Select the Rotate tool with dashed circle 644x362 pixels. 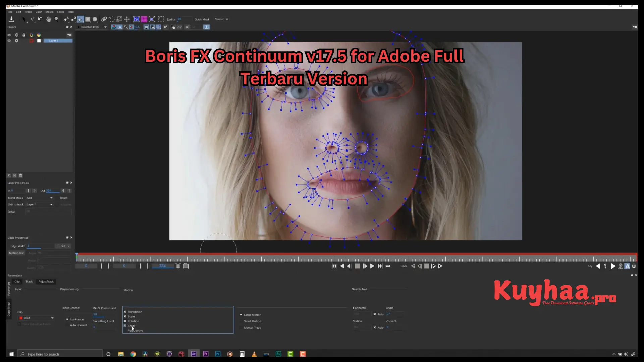coord(112,19)
